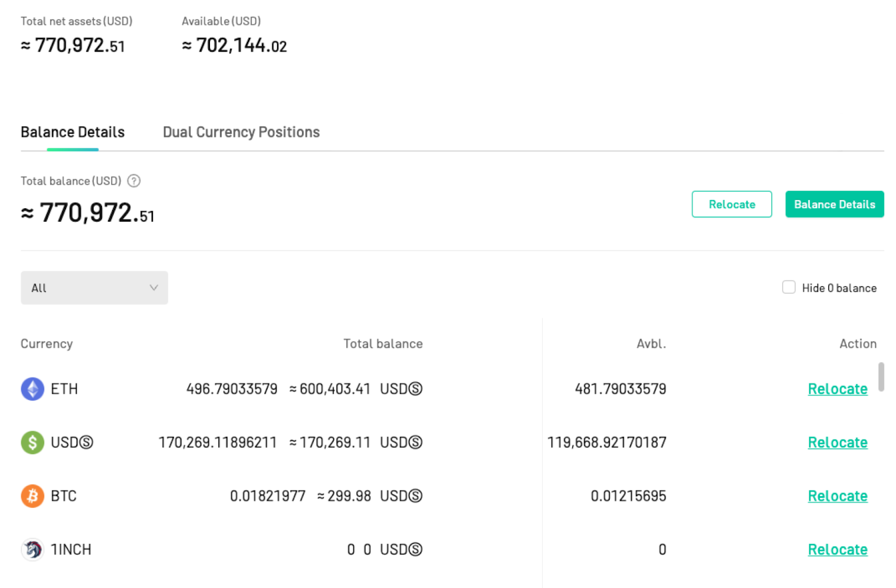This screenshot has height=588, width=896.
Task: Click Relocate link for 1INCH
Action: click(x=838, y=550)
